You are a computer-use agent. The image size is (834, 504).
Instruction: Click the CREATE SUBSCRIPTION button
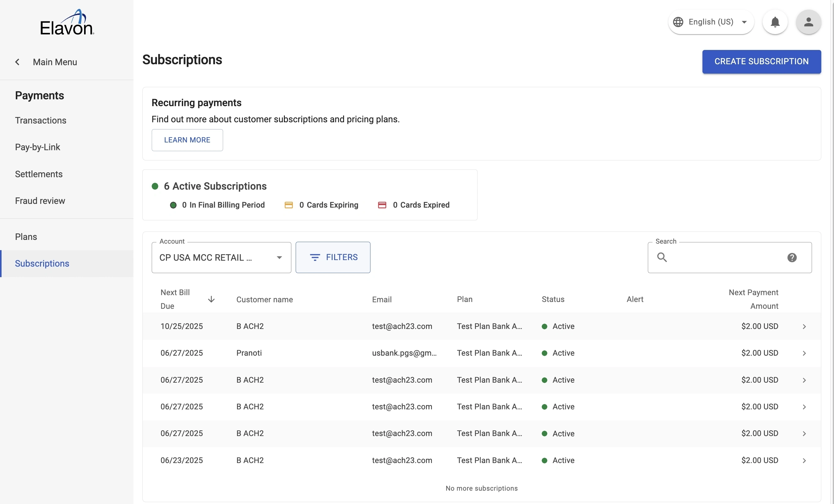tap(761, 62)
